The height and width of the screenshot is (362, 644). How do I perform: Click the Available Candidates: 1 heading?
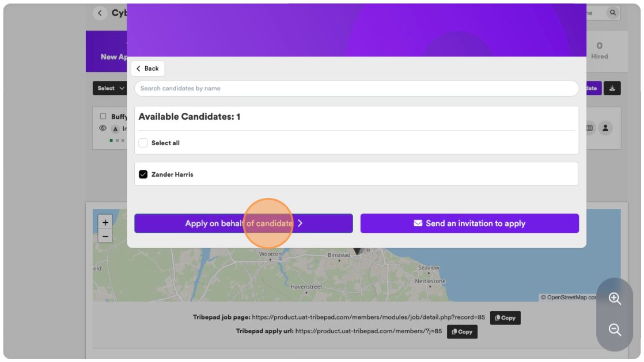click(x=190, y=117)
